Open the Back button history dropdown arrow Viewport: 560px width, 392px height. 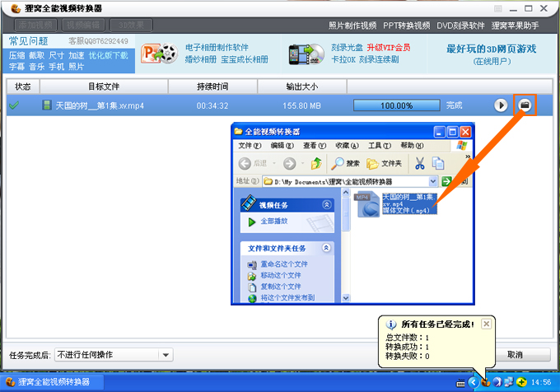pyautogui.click(x=274, y=164)
